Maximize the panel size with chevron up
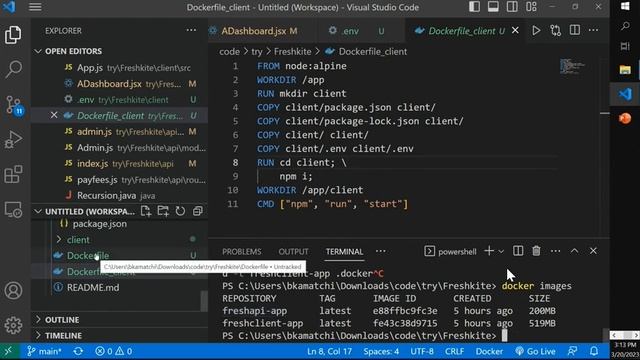Screen dimensions: 640x360 [x=574, y=251]
